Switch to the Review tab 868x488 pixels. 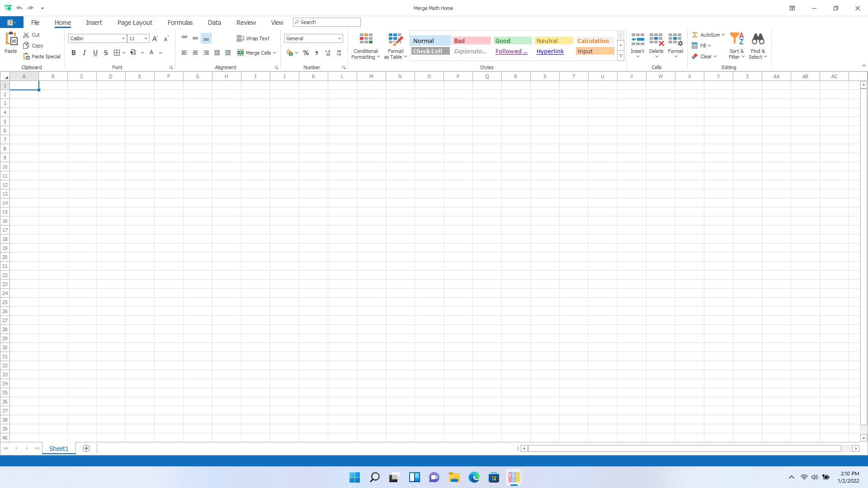246,23
